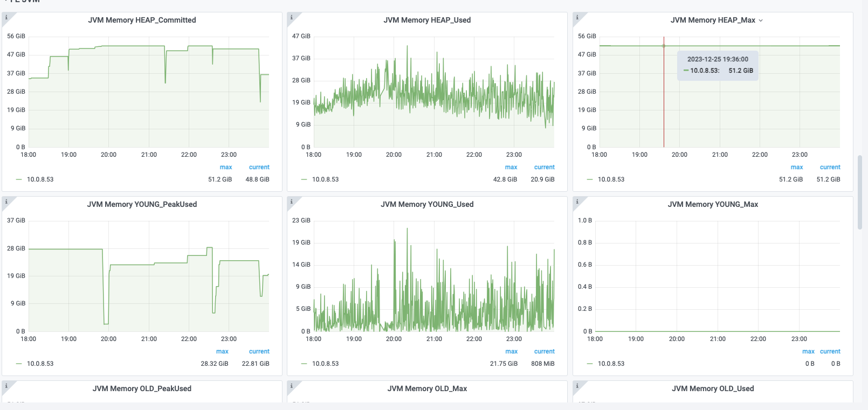Open color picker for HEAP_Max series line
This screenshot has width=868, height=410.
590,179
